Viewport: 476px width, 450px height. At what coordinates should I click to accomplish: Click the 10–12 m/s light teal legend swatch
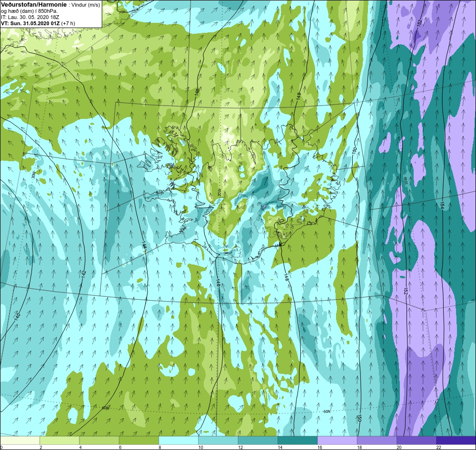tap(218, 440)
